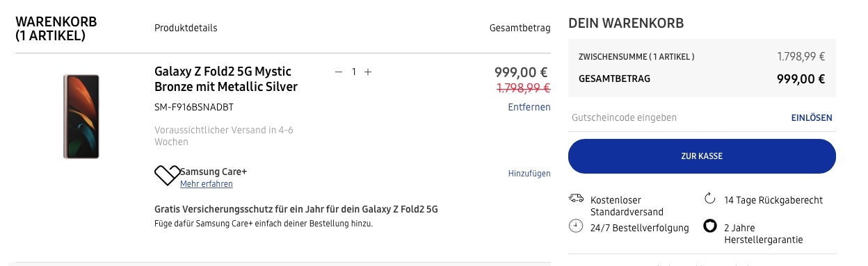Add Samsung Care+ via Hinzufügen

(529, 174)
